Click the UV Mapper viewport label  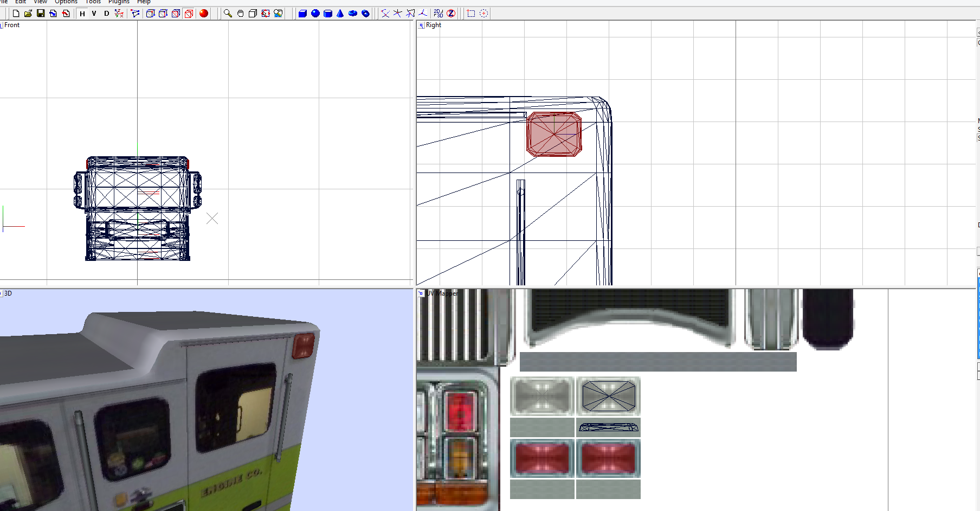pos(442,293)
